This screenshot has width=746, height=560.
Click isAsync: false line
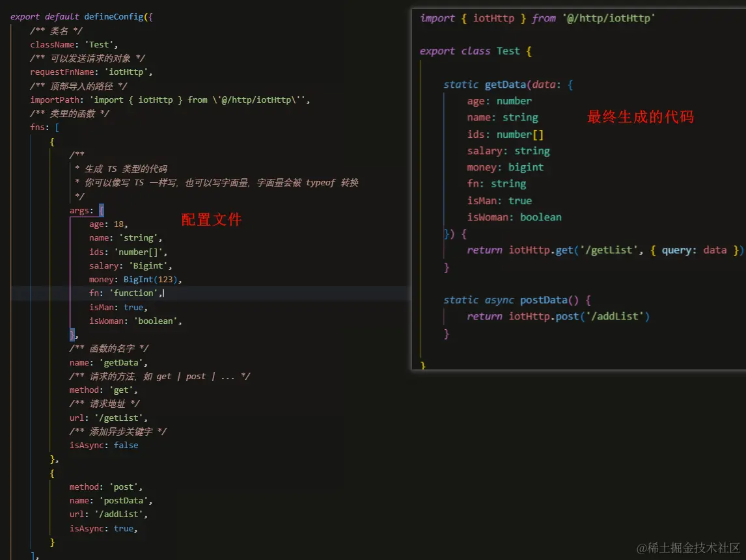[104, 446]
